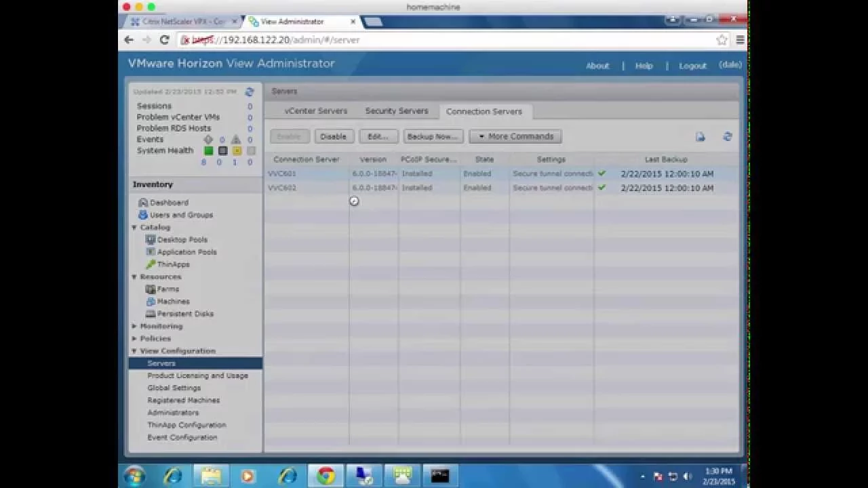Sort by the Version column

pyautogui.click(x=373, y=159)
